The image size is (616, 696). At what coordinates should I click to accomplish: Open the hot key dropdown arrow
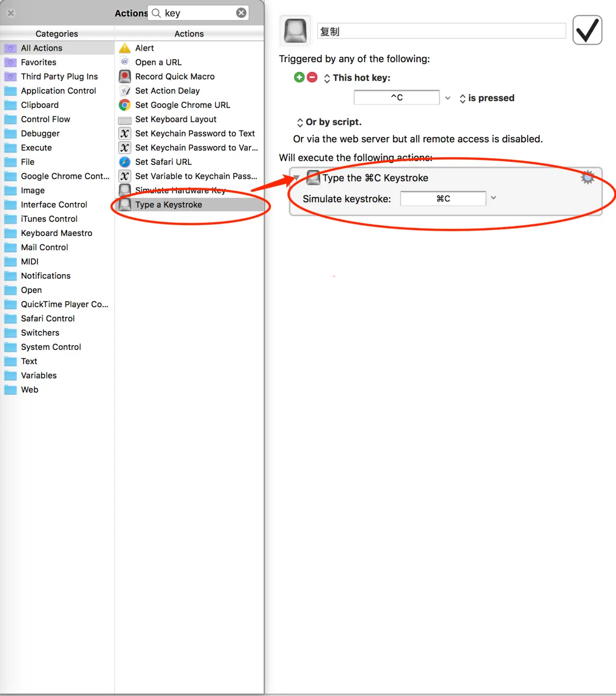tap(448, 98)
